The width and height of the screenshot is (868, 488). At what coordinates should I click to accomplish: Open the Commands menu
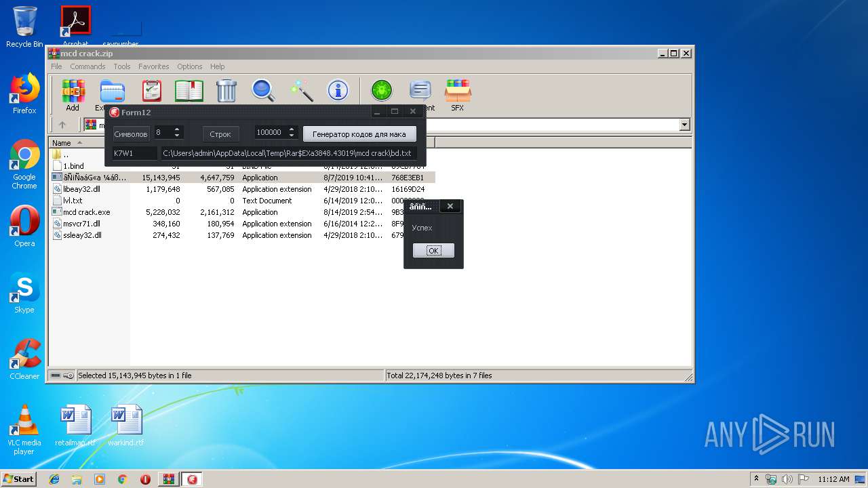point(87,66)
